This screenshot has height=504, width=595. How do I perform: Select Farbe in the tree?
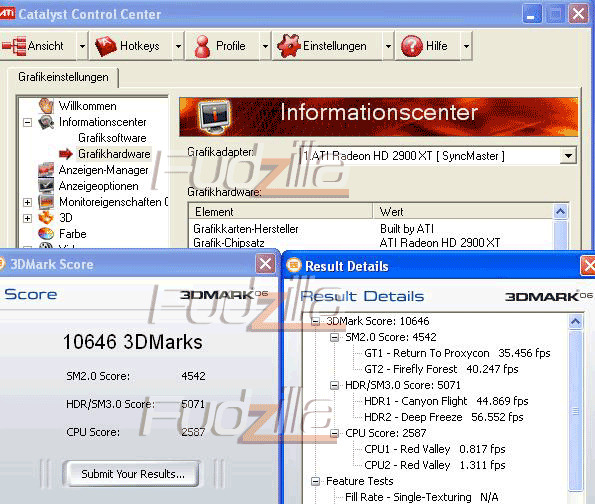[72, 233]
